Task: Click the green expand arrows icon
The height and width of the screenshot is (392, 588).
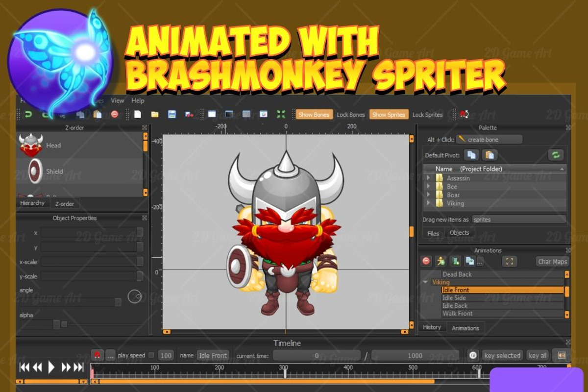Action: point(281,114)
